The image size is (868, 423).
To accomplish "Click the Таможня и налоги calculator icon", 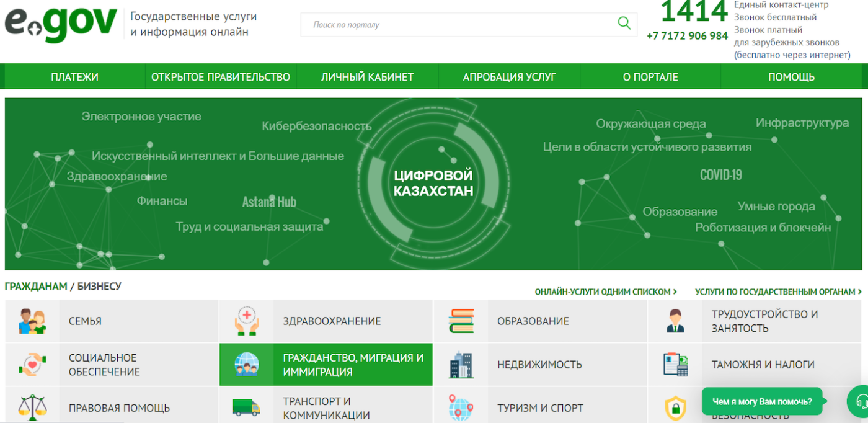I will pyautogui.click(x=675, y=365).
